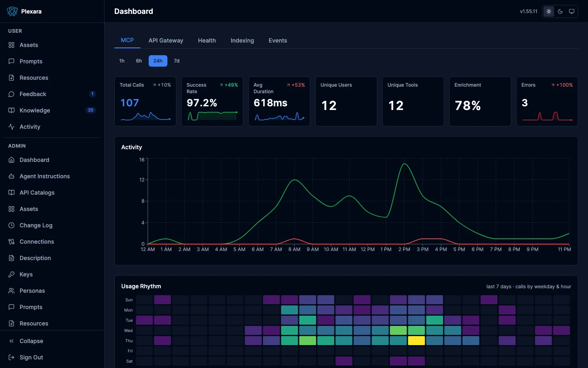Select the 24h time range
The width and height of the screenshot is (588, 368).
(x=158, y=61)
